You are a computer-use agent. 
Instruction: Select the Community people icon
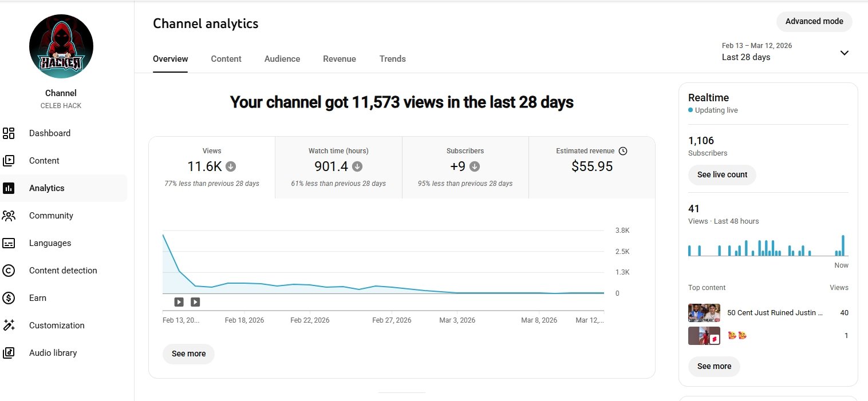9,216
